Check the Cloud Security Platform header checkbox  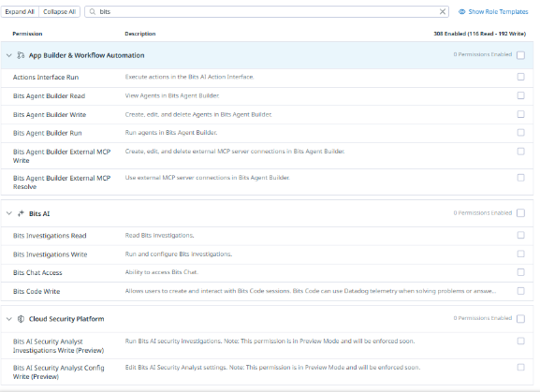pyautogui.click(x=520, y=319)
